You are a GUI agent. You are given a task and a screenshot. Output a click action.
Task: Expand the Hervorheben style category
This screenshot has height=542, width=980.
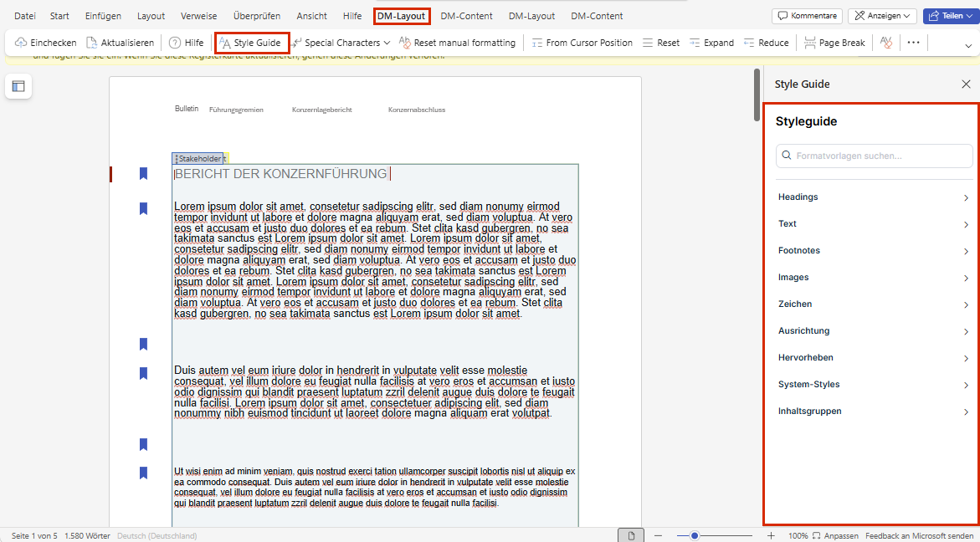point(875,359)
